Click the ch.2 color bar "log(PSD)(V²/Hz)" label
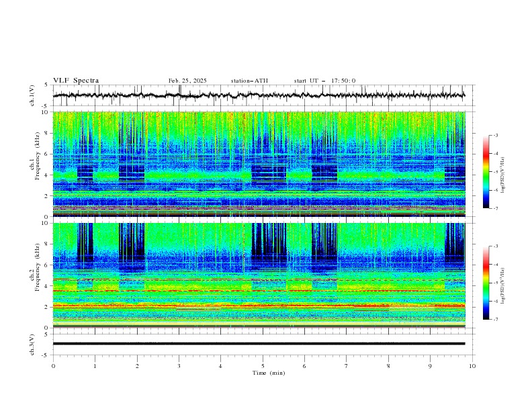This screenshot has width=532, height=411. (503, 286)
